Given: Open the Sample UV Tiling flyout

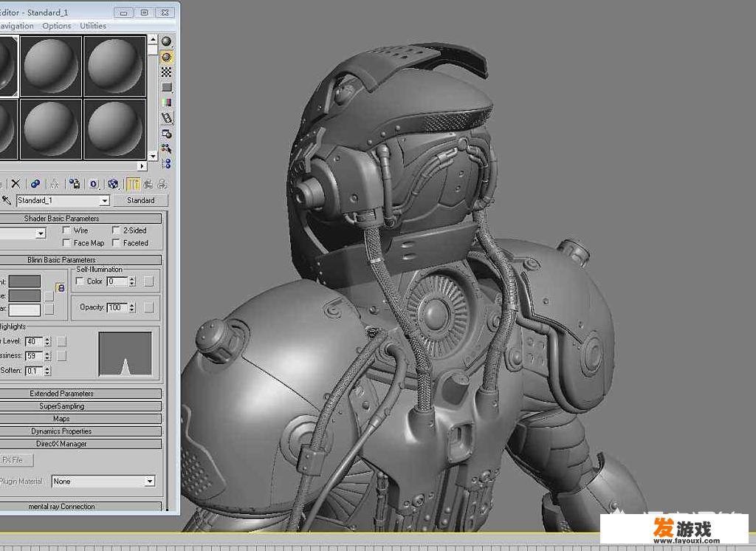Looking at the screenshot, I should [x=167, y=87].
